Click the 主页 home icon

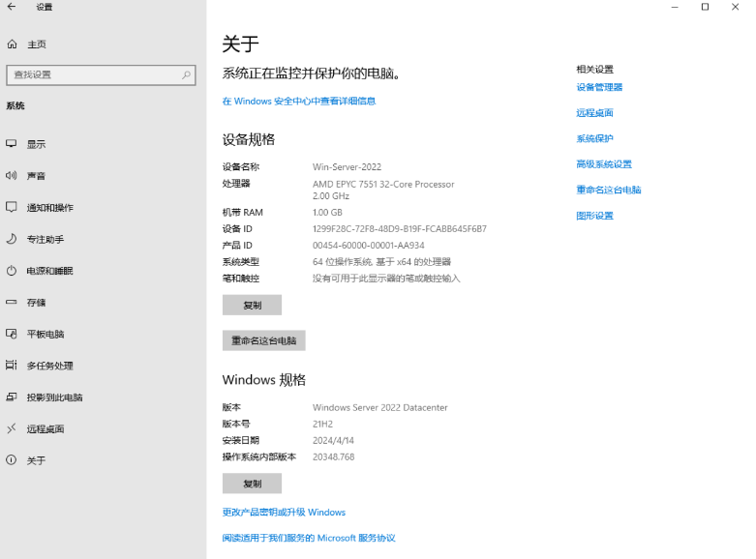pyautogui.click(x=12, y=44)
